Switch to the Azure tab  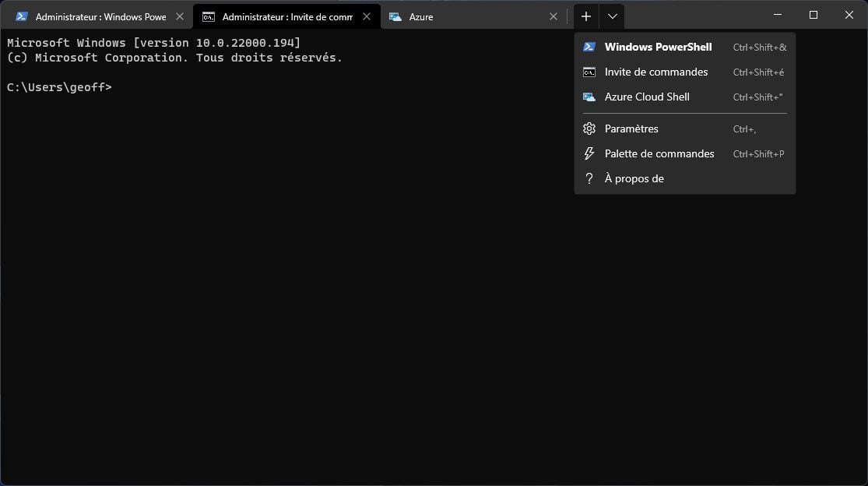(473, 16)
